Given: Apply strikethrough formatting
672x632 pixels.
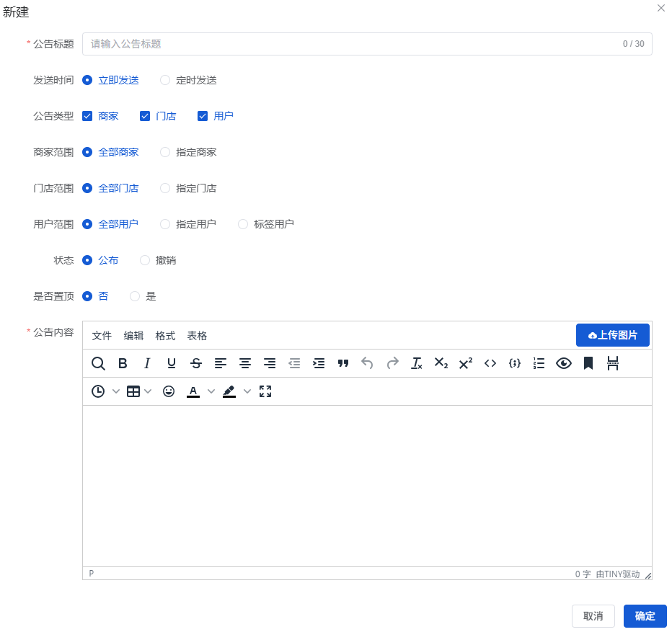Looking at the screenshot, I should pos(196,363).
